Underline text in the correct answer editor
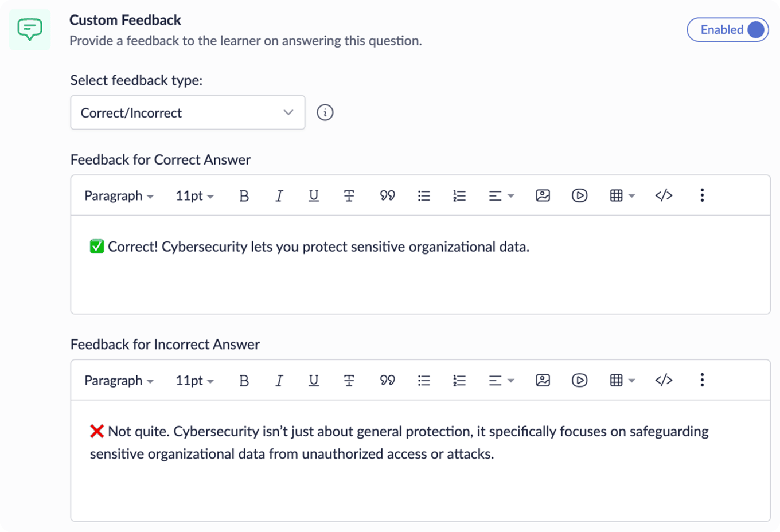This screenshot has width=780, height=532. (314, 195)
